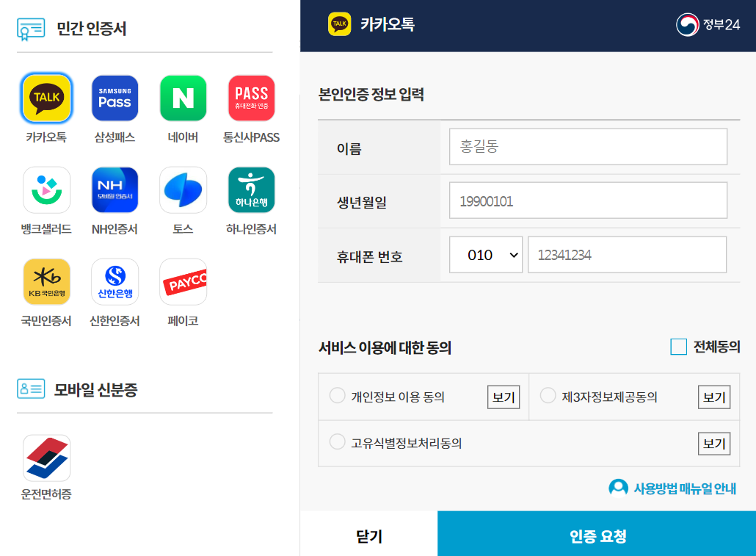Click the 본인인증 정보 입력 heading
The height and width of the screenshot is (556, 756).
pos(371,94)
